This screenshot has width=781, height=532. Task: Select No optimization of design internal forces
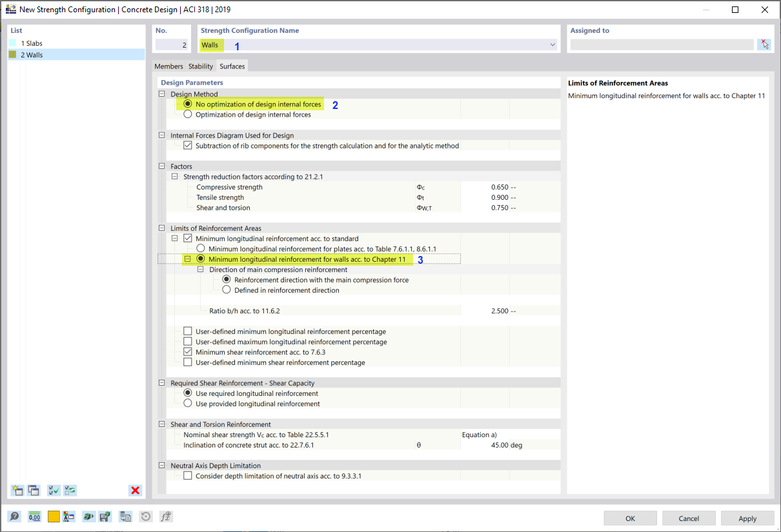click(x=188, y=104)
